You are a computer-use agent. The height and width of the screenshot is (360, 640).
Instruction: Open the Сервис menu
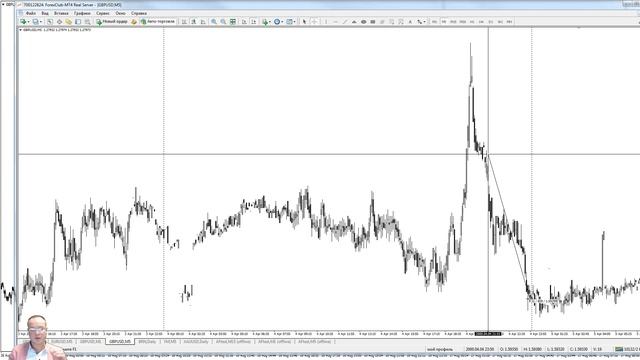point(103,13)
